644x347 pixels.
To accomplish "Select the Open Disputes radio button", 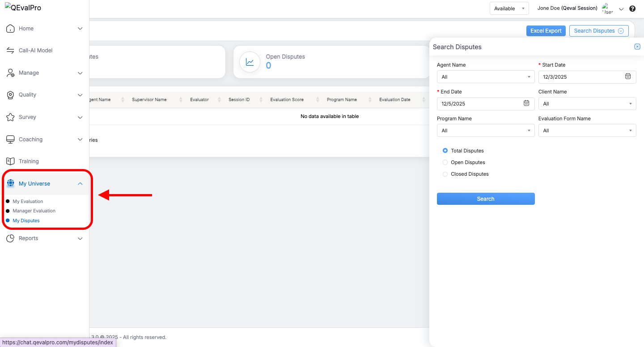I will coord(445,162).
